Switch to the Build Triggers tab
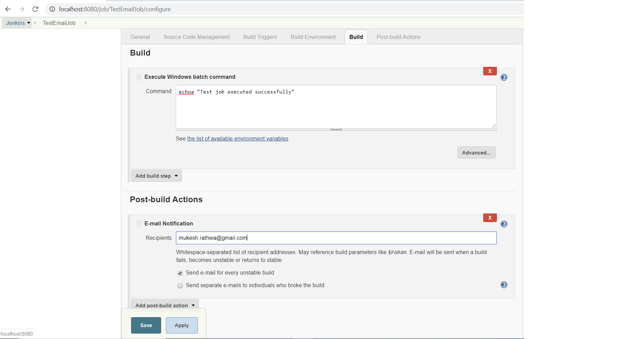 [260, 37]
